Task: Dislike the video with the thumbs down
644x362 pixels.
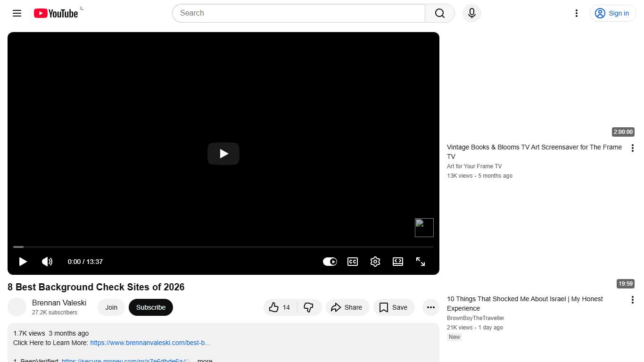Action: pos(309,307)
